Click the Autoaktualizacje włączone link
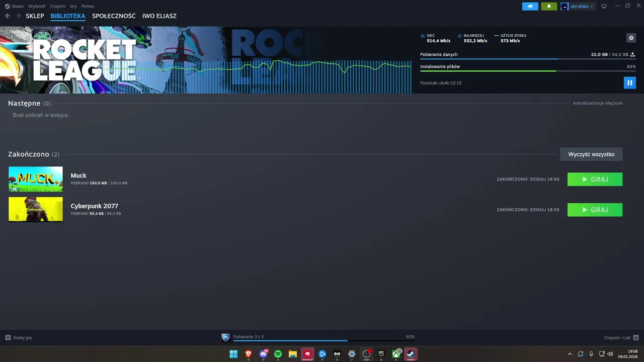Viewport: 644px width, 362px height. point(597,103)
